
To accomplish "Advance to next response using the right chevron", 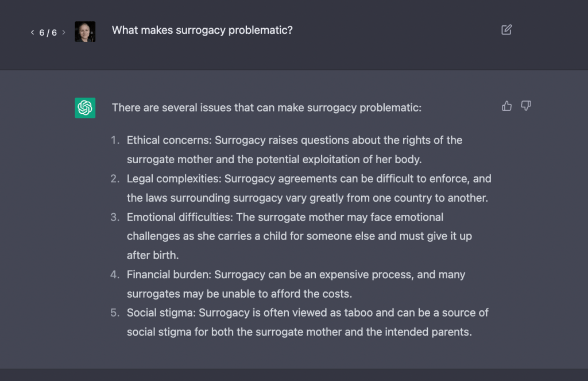I will (62, 32).
